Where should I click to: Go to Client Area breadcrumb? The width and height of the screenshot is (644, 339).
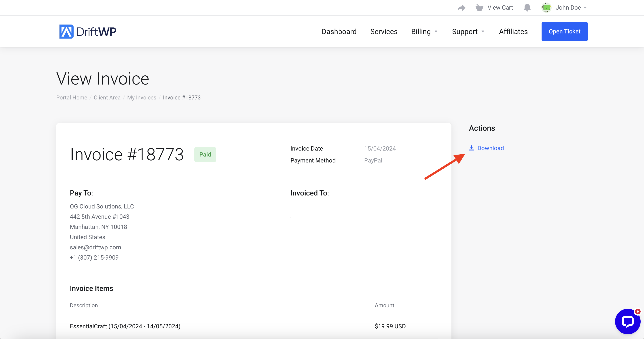point(107,98)
